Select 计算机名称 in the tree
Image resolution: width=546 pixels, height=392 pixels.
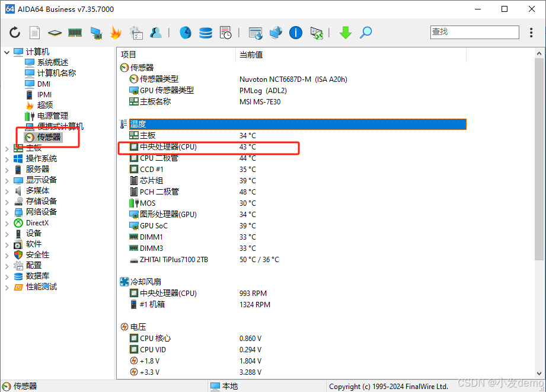56,73
